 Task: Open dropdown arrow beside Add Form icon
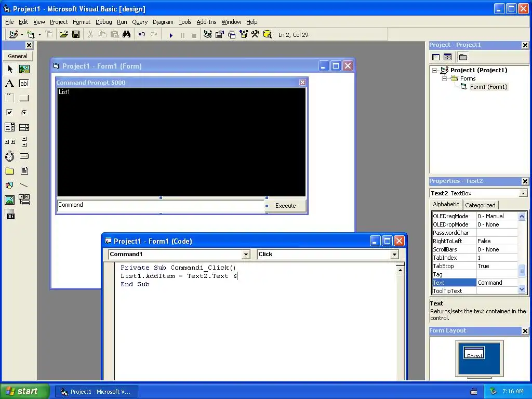click(x=39, y=35)
